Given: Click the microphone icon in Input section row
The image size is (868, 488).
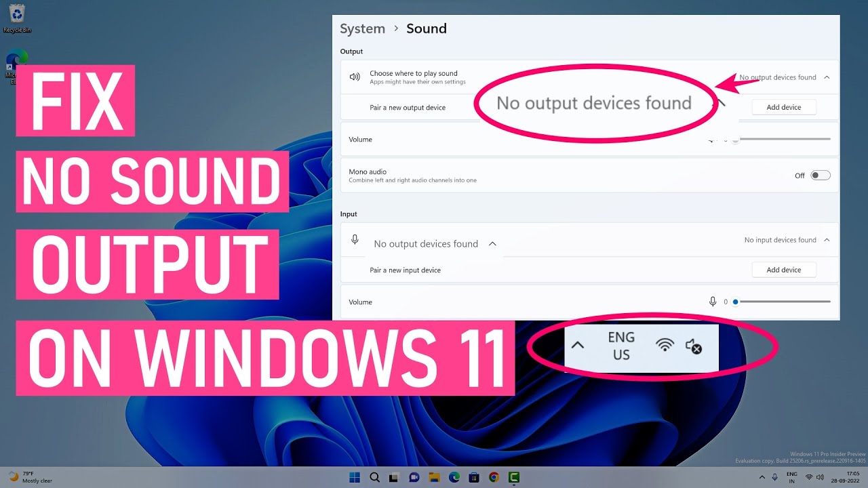Looking at the screenshot, I should (x=355, y=240).
